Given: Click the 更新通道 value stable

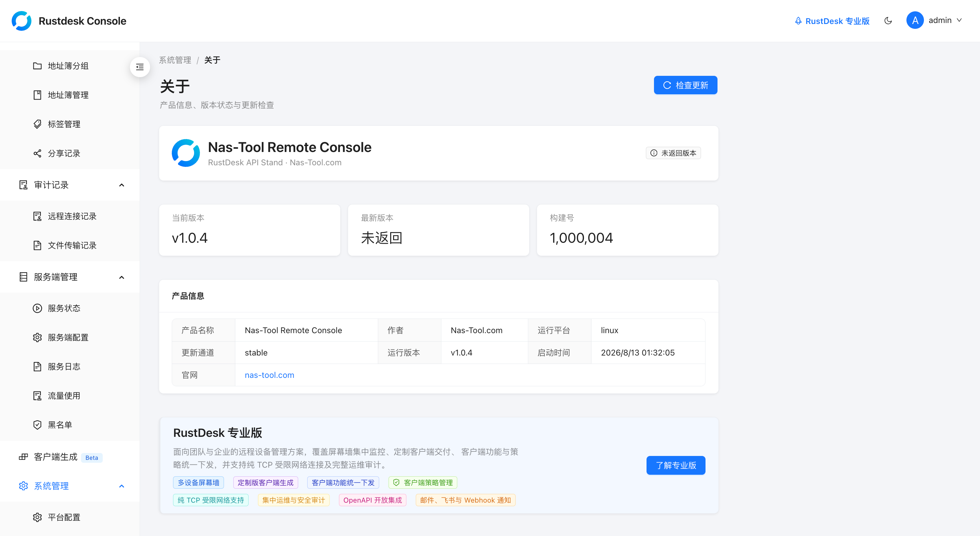Looking at the screenshot, I should pyautogui.click(x=256, y=353).
